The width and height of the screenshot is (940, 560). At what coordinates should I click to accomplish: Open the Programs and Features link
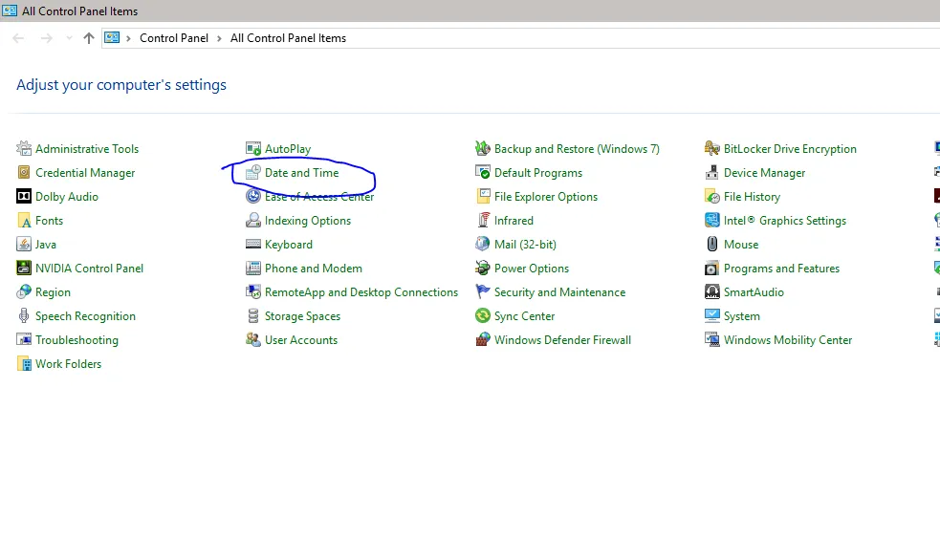pos(781,269)
